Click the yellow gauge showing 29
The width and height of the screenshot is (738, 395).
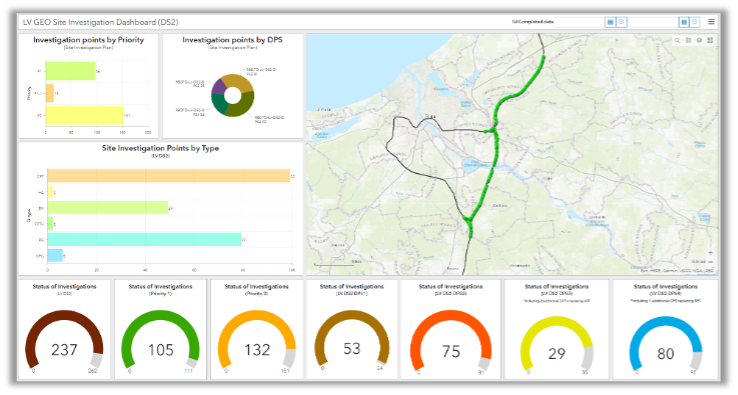(557, 343)
